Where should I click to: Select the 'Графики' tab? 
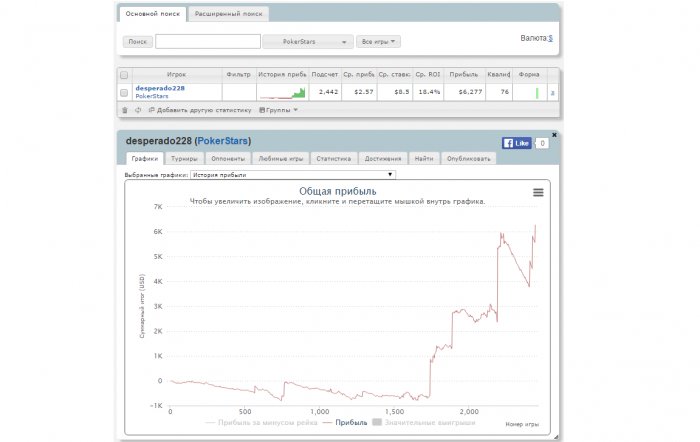tap(145, 158)
